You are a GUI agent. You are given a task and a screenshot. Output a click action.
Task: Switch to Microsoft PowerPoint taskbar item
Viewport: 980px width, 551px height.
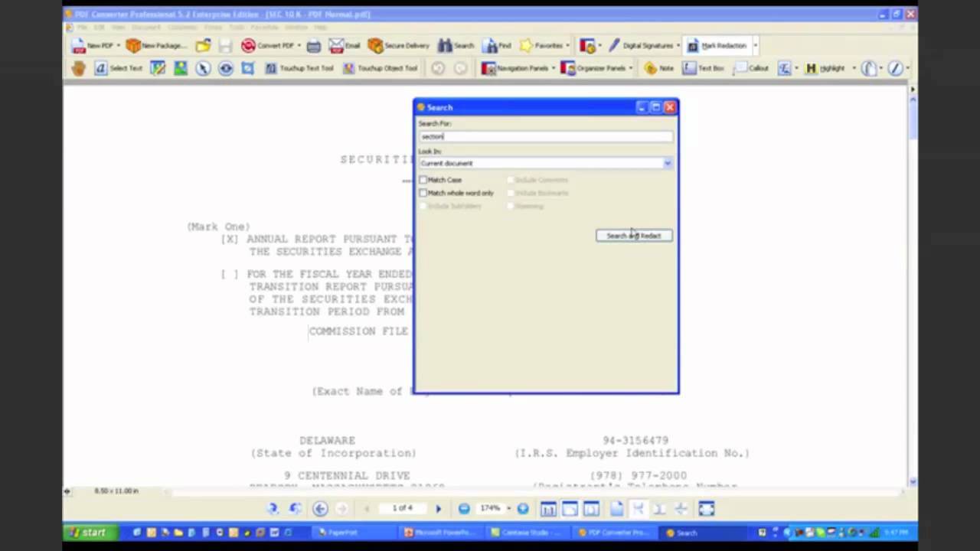tap(442, 533)
